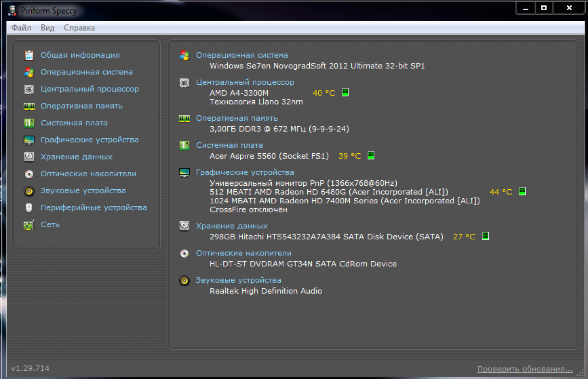This screenshot has height=379, width=588.
Task: Click the version number v1.29.714
Action: [30, 368]
